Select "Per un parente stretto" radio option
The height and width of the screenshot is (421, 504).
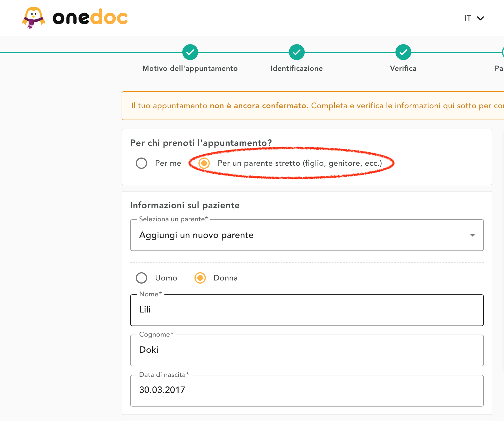pos(204,163)
